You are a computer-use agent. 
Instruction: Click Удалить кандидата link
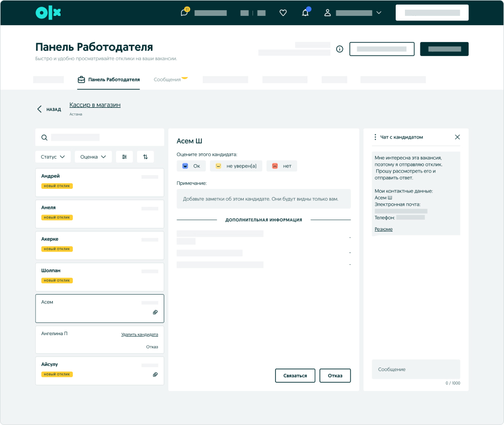tap(140, 335)
